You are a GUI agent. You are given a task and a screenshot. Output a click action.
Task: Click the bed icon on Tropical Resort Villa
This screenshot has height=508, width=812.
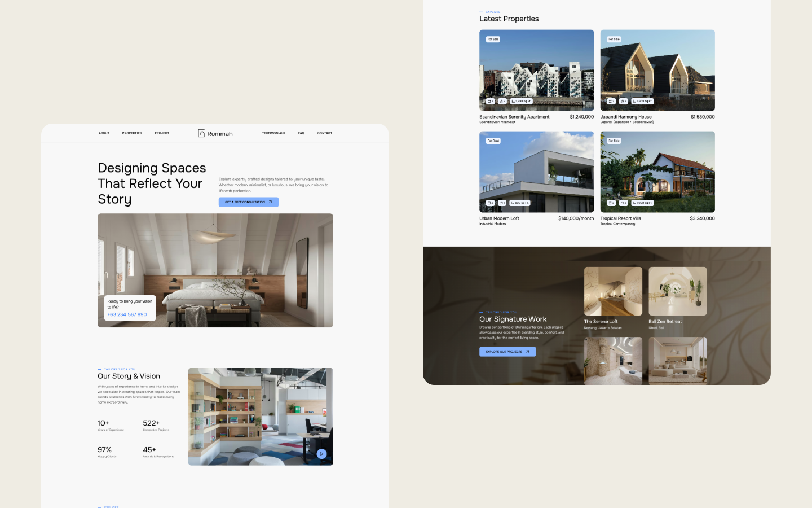[611, 203]
